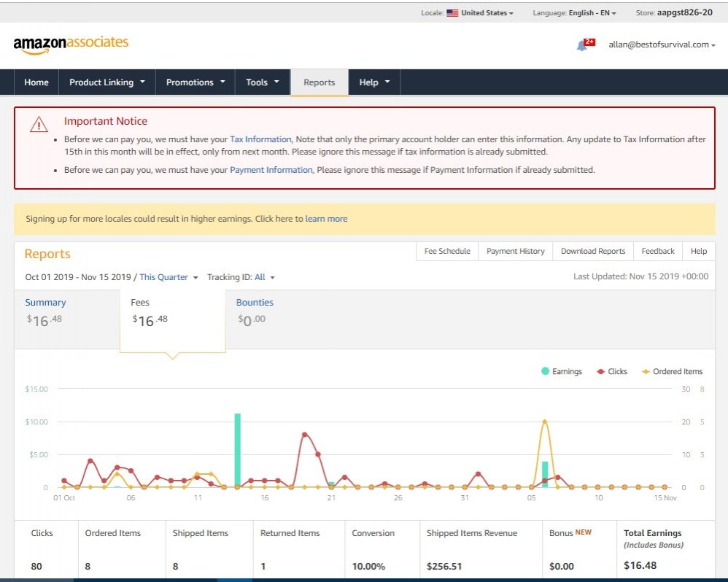Switch to the Summary tab

(67, 319)
